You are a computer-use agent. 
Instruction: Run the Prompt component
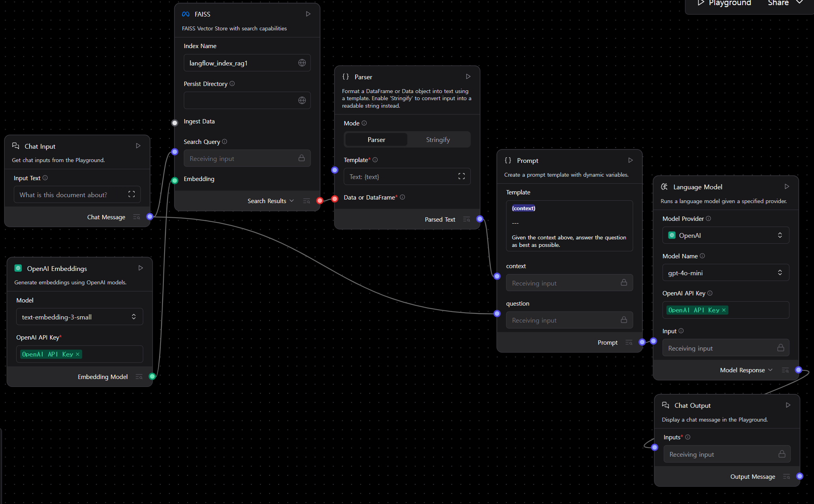[x=630, y=160]
